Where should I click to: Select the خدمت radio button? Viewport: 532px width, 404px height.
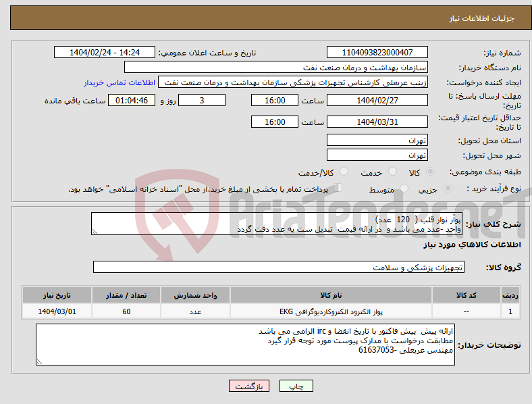pyautogui.click(x=392, y=172)
